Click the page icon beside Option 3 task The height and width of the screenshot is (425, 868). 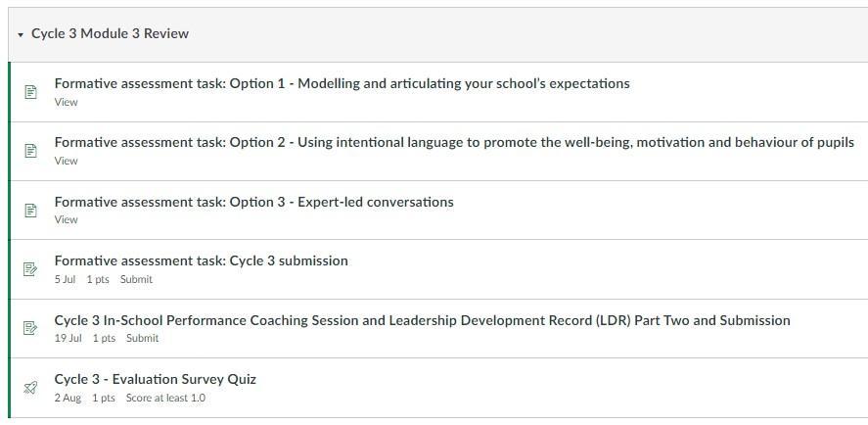pyautogui.click(x=30, y=211)
